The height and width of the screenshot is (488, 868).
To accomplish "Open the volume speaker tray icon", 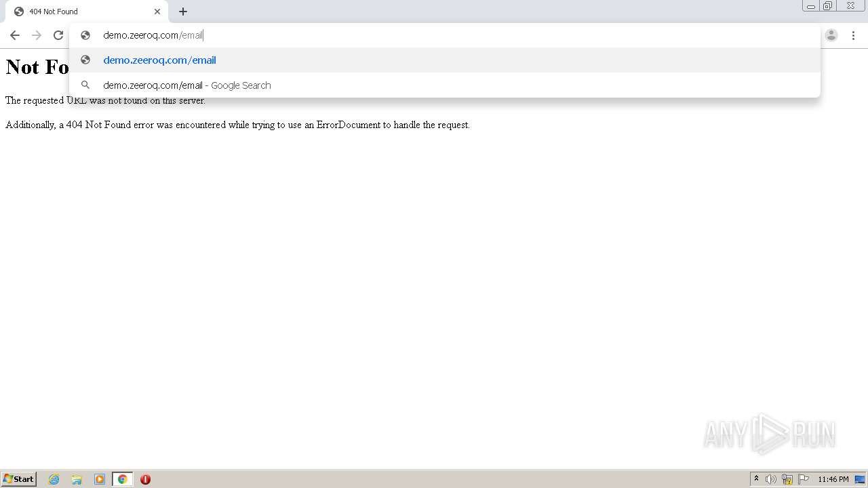I will [771, 479].
